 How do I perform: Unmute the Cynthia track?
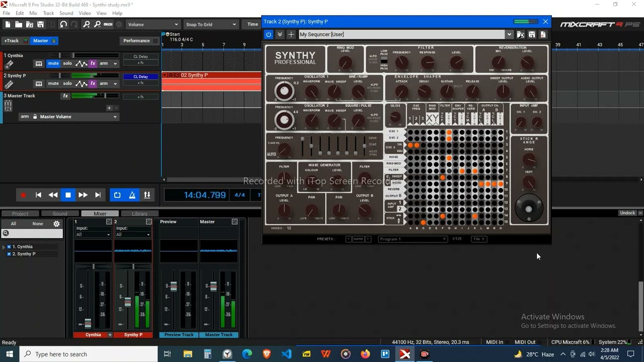point(53,63)
